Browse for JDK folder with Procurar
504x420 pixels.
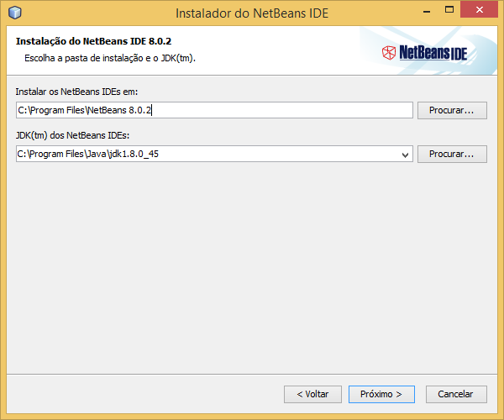[452, 154]
